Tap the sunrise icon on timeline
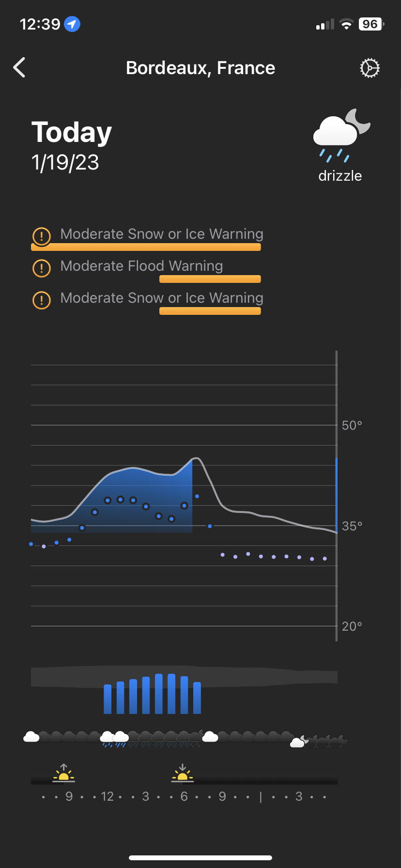 64,773
